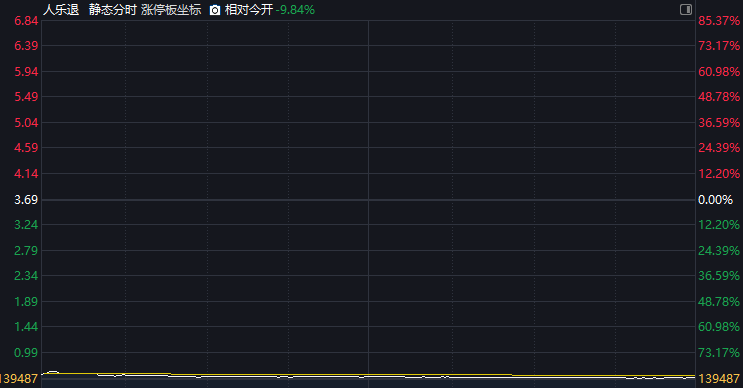This screenshot has width=743, height=388.
Task: Click the left 139487 volume label
Action: tap(19, 379)
